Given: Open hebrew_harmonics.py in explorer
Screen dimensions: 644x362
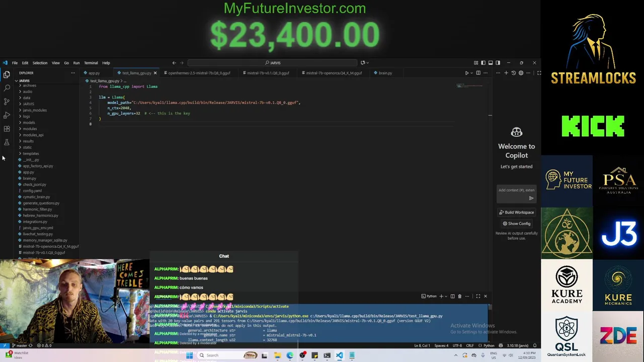Looking at the screenshot, I should click(40, 215).
